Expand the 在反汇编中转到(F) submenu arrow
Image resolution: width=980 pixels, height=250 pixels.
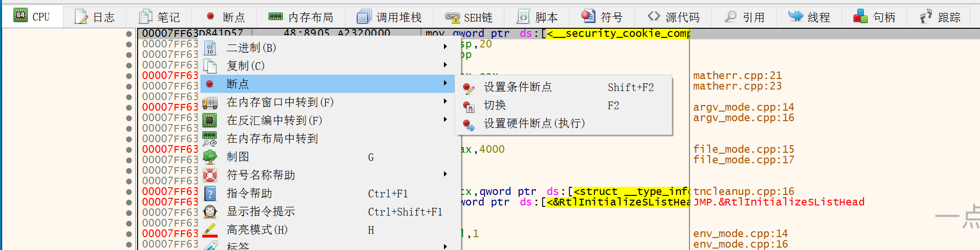(x=445, y=120)
